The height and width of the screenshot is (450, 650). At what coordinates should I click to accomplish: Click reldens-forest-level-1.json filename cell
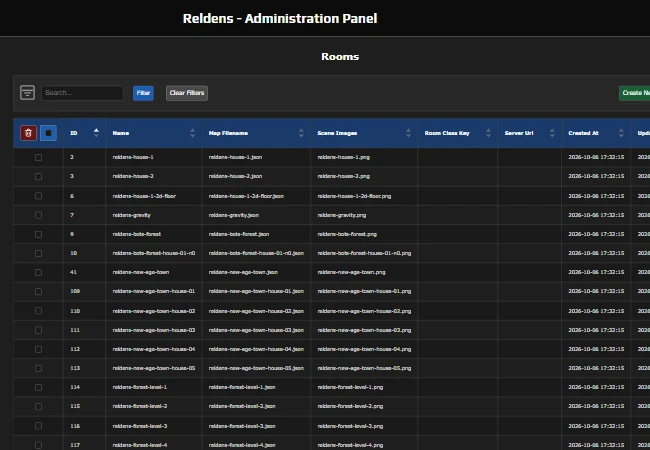256,387
